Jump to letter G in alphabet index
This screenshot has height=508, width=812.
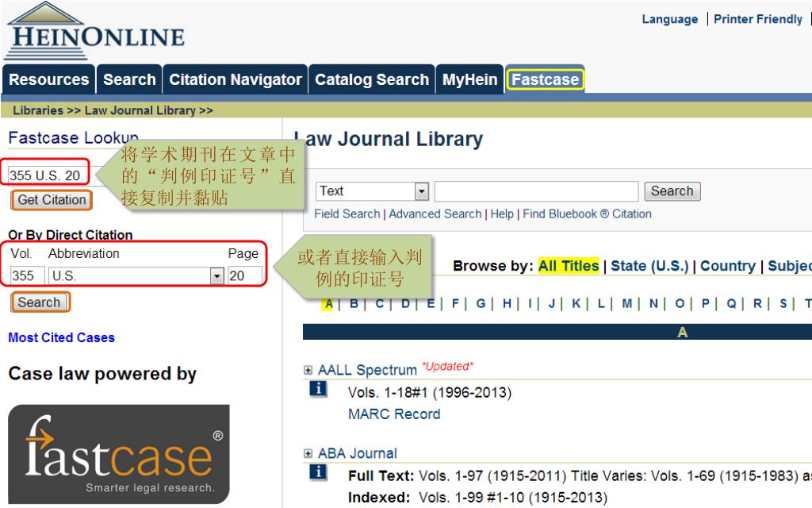481,304
